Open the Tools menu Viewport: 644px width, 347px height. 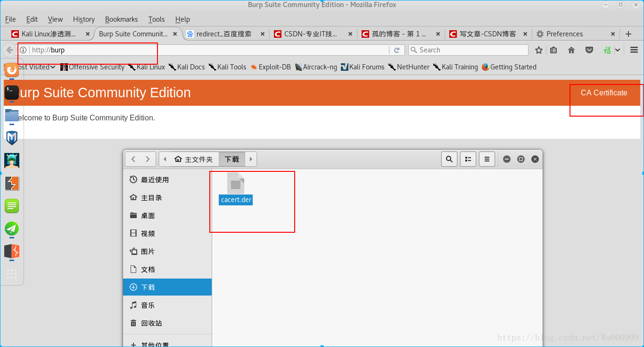[x=157, y=19]
